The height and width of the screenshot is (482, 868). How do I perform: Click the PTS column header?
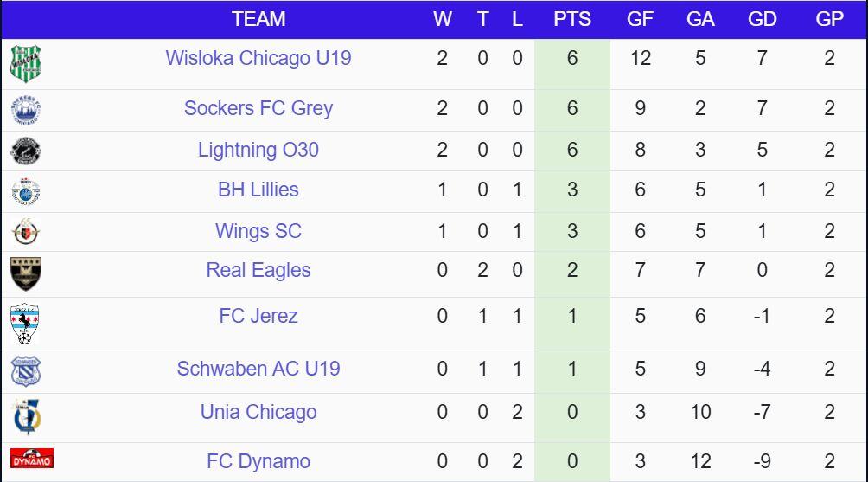click(572, 19)
